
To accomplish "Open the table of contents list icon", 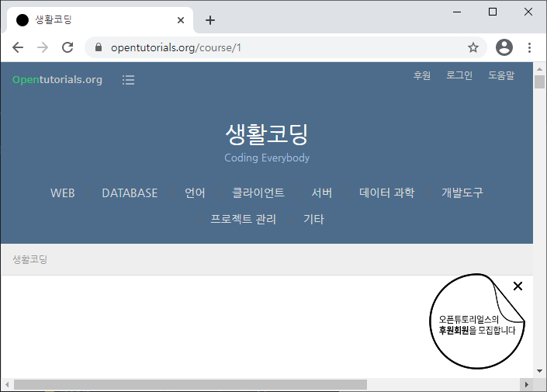I will pos(128,80).
